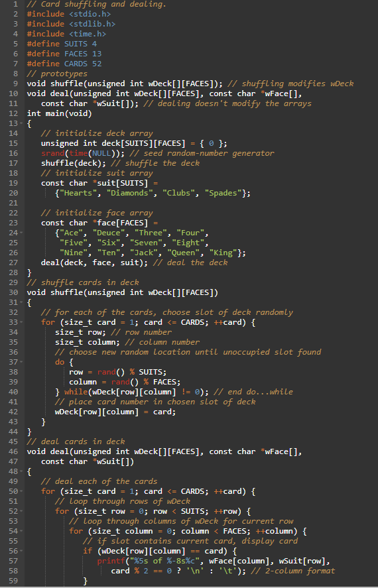Click the '<stdlib.h>' include
Screen dimensions: 378x588
(x=92, y=24)
